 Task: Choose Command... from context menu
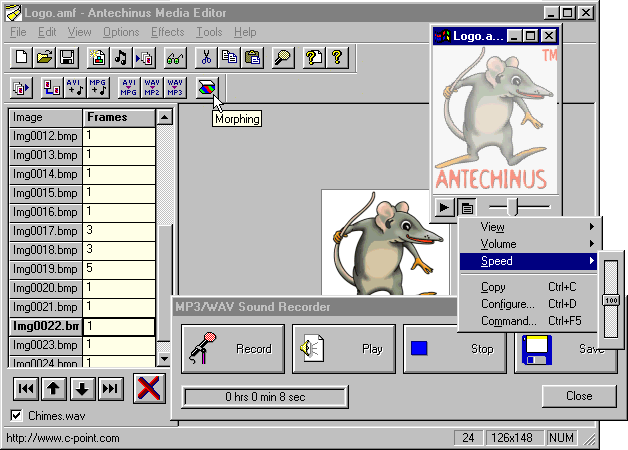[528, 321]
